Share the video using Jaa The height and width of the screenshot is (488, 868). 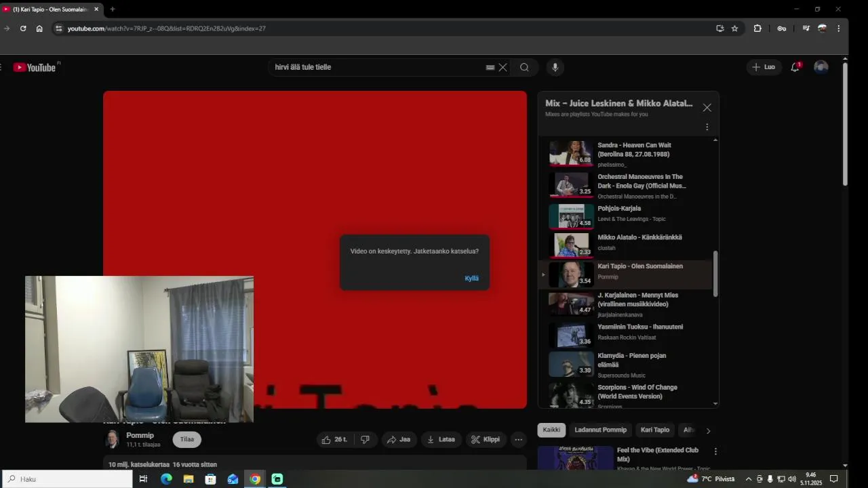coord(399,439)
